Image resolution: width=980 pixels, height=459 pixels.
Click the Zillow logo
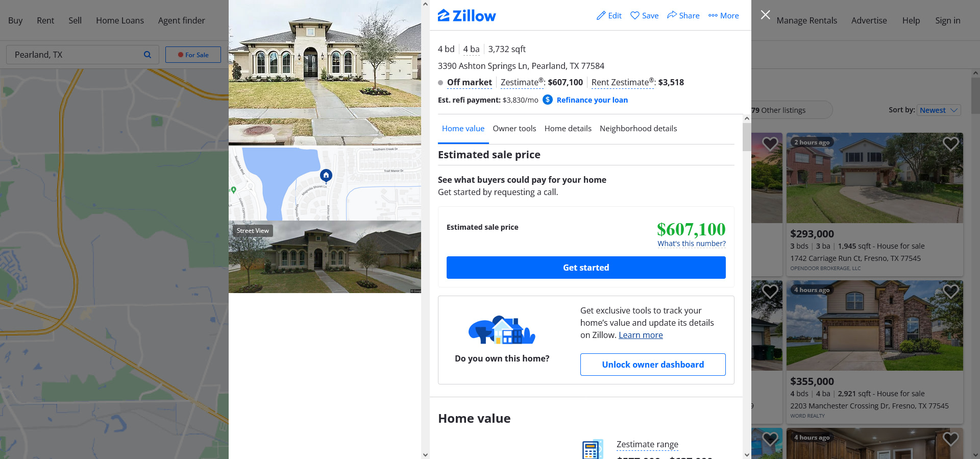coord(467,16)
